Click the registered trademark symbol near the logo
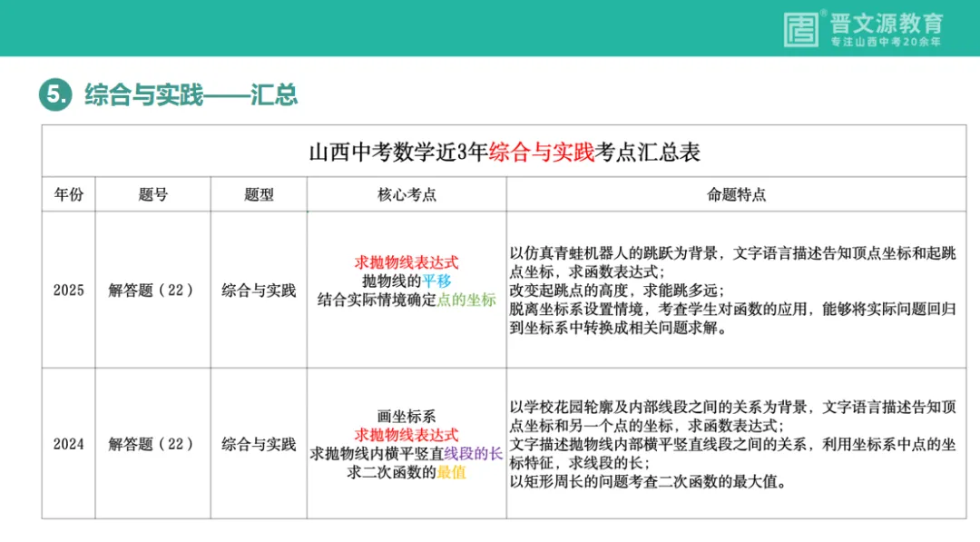Image resolution: width=980 pixels, height=542 pixels. [x=822, y=12]
